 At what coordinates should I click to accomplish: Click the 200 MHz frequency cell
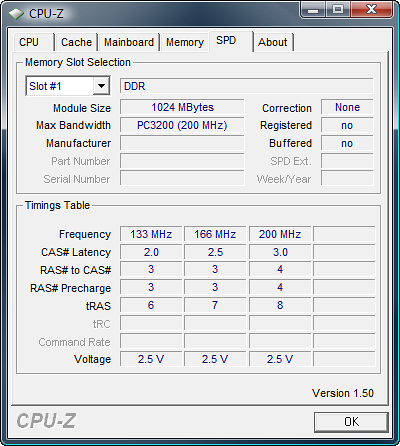pyautogui.click(x=280, y=234)
